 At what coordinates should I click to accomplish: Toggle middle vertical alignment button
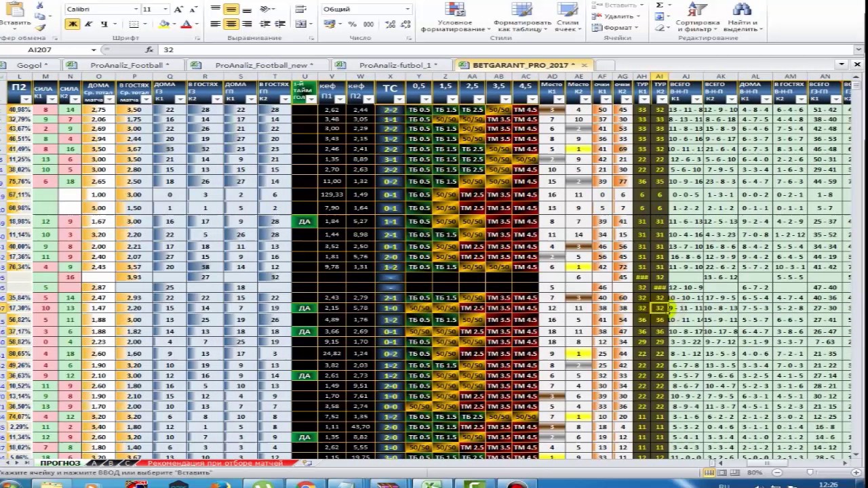(x=231, y=9)
